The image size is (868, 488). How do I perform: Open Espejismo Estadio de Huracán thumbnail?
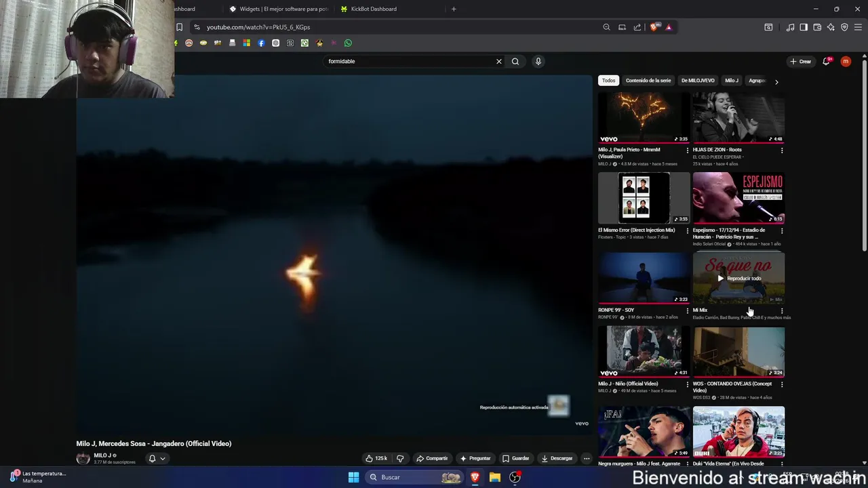(738, 198)
